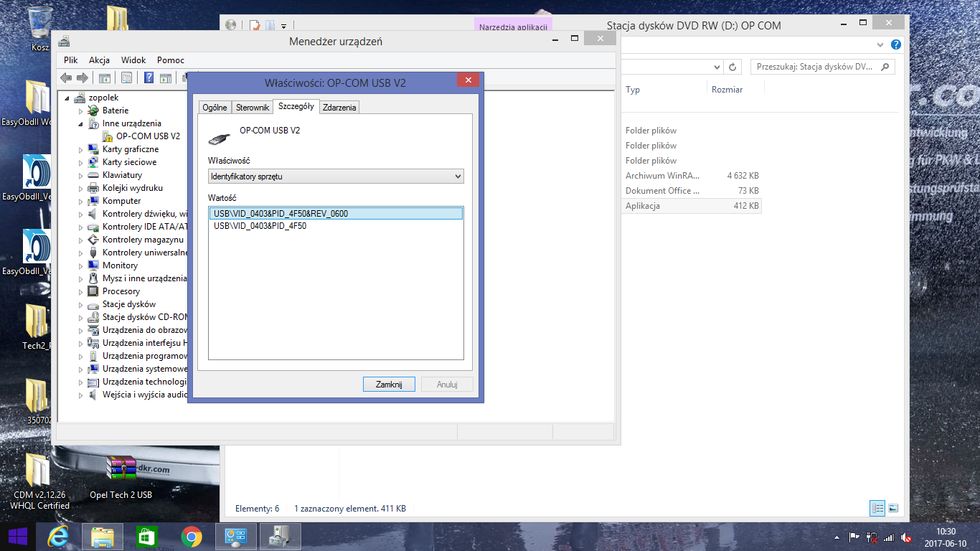Viewport: 980px width, 551px height.
Task: Close the OP-COM USB V2 properties dialog
Action: [468, 80]
